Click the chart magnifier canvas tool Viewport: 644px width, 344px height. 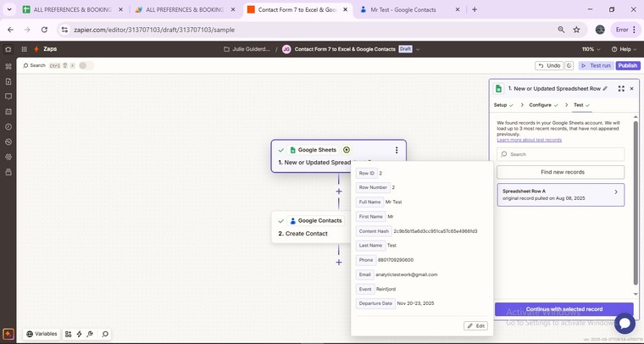90,334
